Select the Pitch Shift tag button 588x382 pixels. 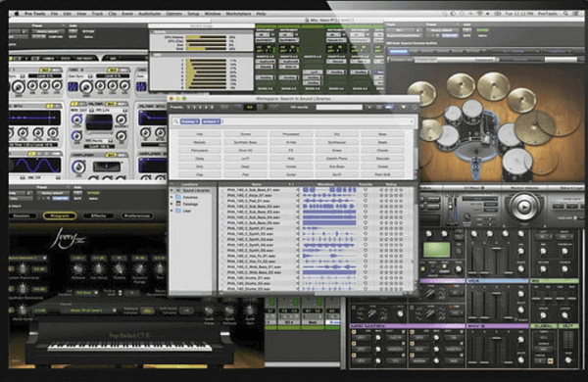coord(382,174)
